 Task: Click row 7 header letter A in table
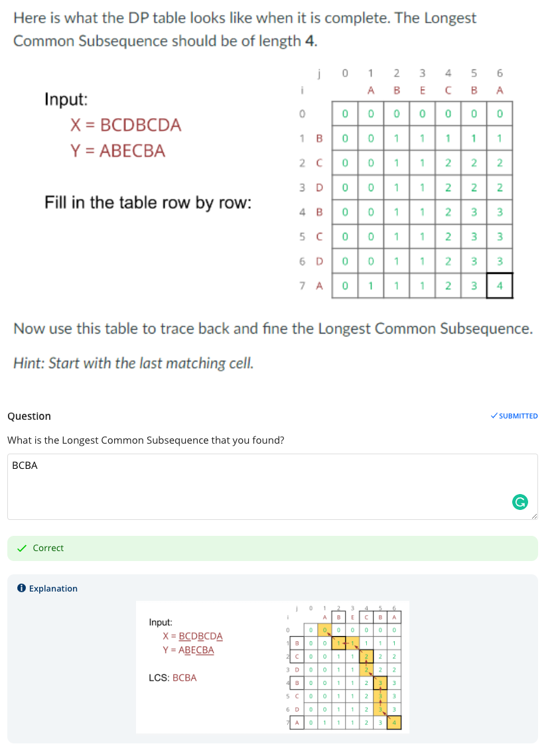pos(319,286)
